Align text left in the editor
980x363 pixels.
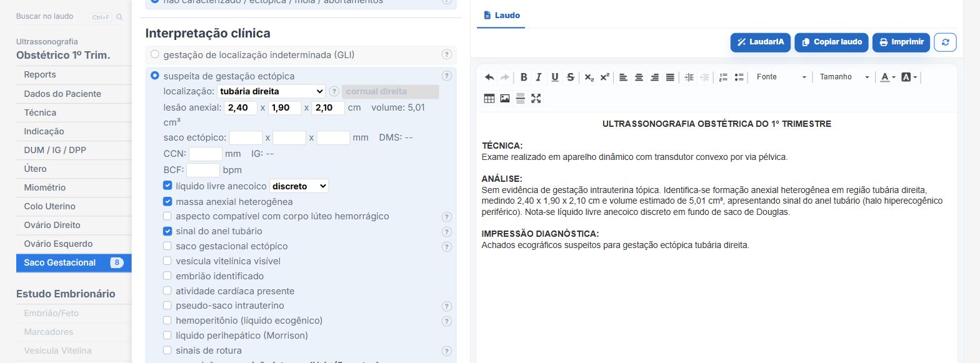point(624,77)
